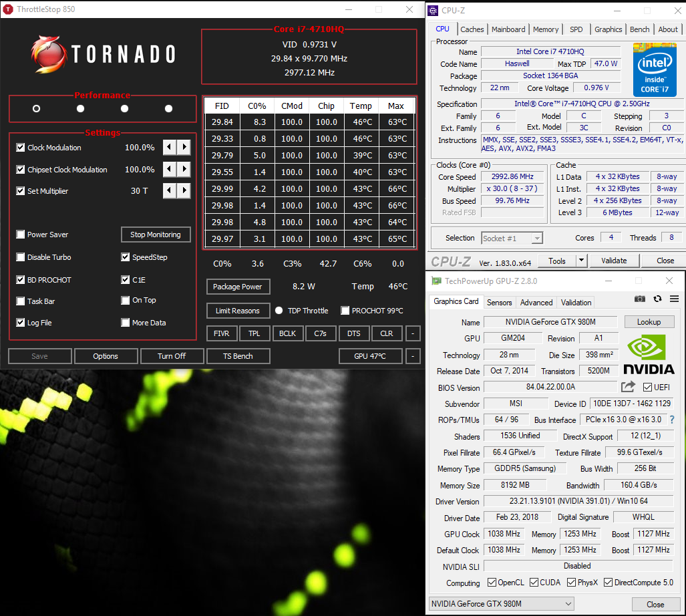686x616 pixels.
Task: Check the More Data option
Action: click(125, 323)
